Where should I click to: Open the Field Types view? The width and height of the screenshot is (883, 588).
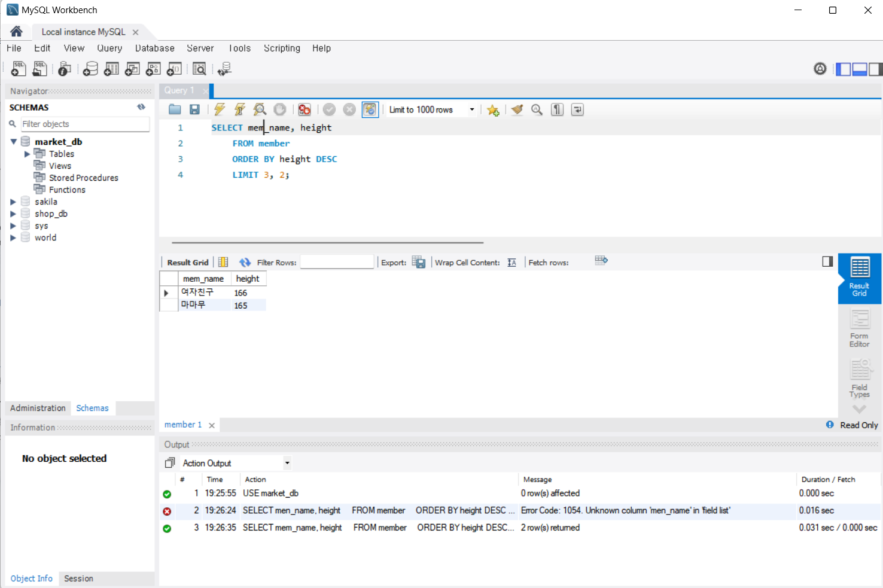860,379
